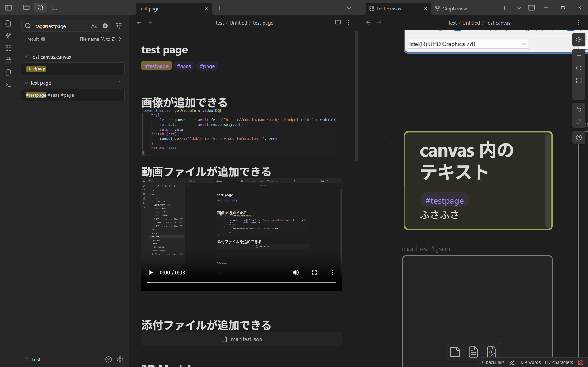Open tab list dropdown in right pane
The height and width of the screenshot is (367, 588).
tap(519, 8)
